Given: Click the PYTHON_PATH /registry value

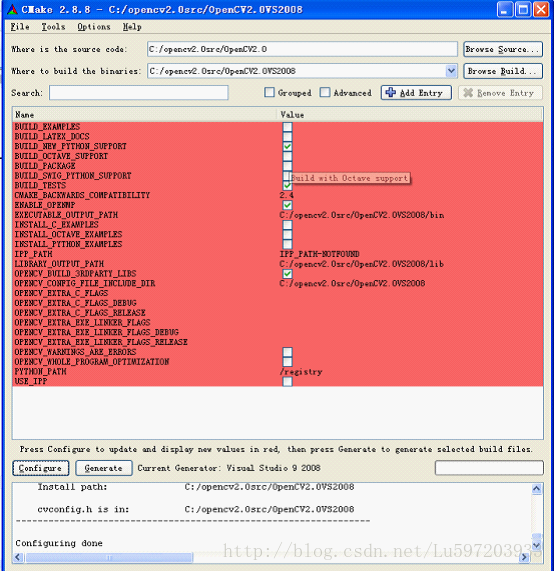Looking at the screenshot, I should point(301,371).
